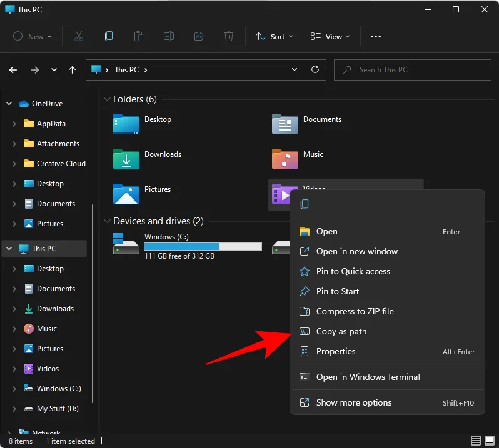The height and width of the screenshot is (448, 499).
Task: Collapse the Folders (6) group
Action: (107, 99)
